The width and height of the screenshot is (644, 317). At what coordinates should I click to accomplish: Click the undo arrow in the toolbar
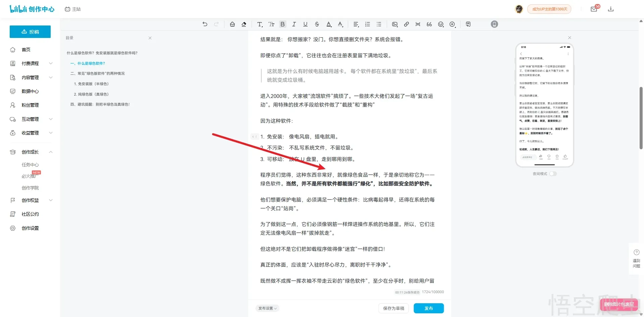pos(205,24)
